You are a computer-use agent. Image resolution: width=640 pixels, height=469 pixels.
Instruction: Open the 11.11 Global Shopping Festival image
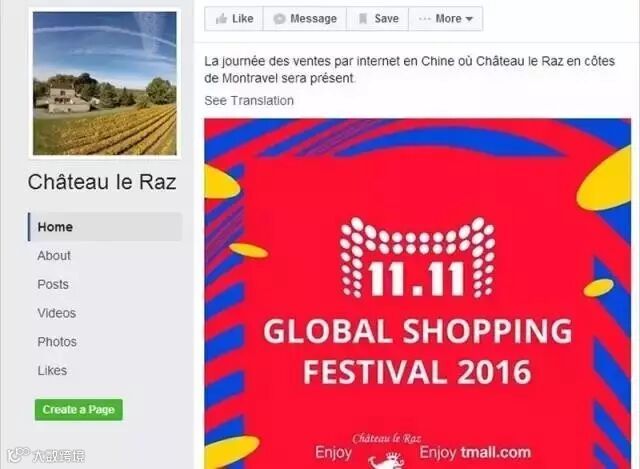pos(418,293)
